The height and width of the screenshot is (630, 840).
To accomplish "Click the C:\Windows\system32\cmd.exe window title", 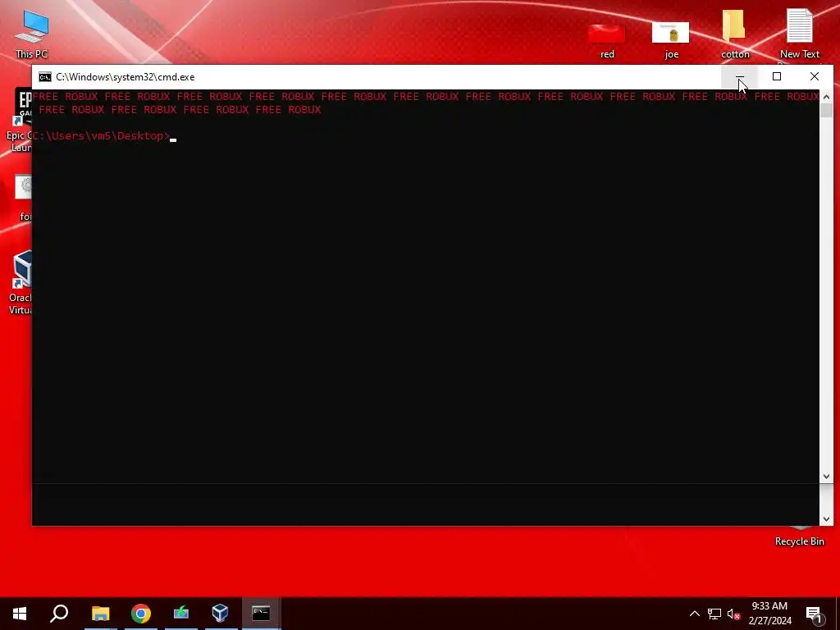I will click(x=126, y=77).
